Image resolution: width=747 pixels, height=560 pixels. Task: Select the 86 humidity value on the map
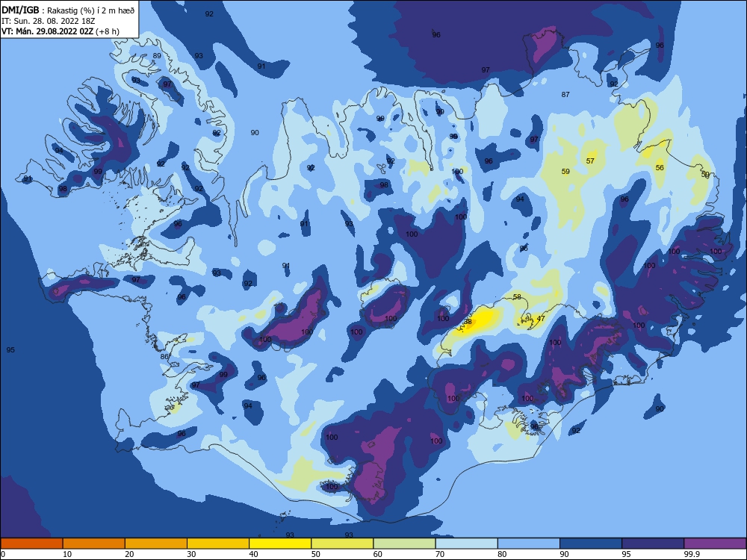[x=164, y=357]
